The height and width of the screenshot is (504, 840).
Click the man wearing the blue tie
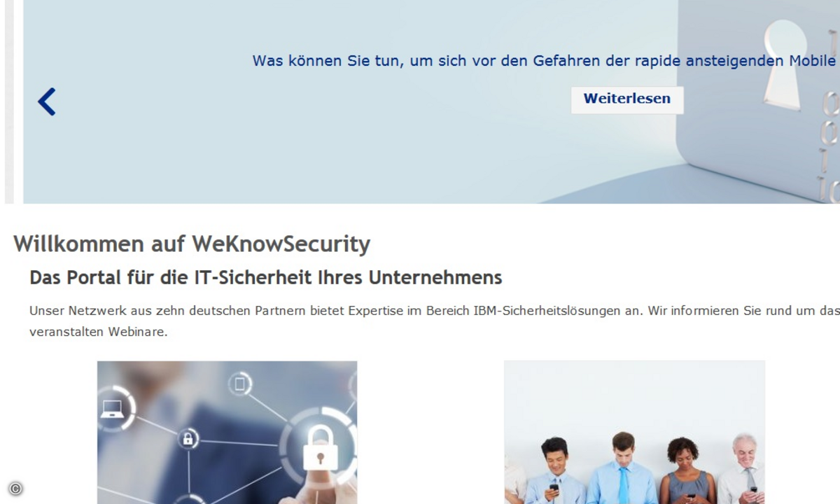click(x=621, y=468)
